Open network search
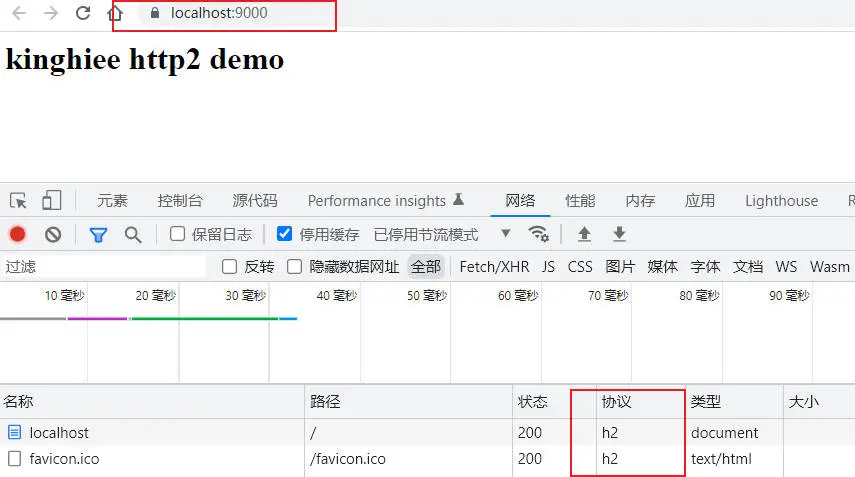 coord(133,235)
